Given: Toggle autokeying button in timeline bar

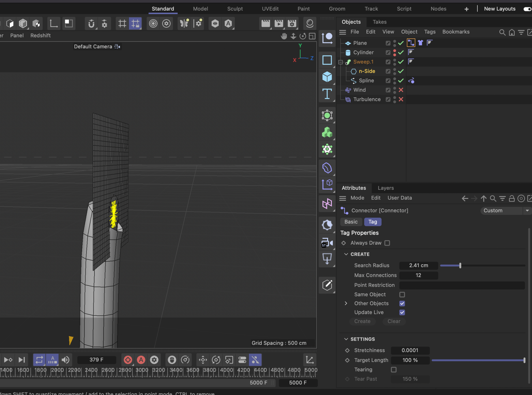Looking at the screenshot, I should pyautogui.click(x=141, y=360).
